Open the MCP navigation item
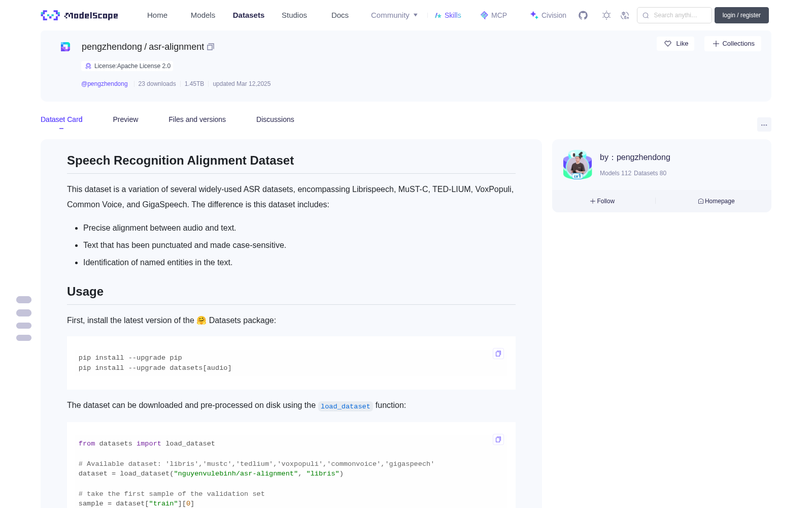The height and width of the screenshot is (508, 812). (x=494, y=15)
